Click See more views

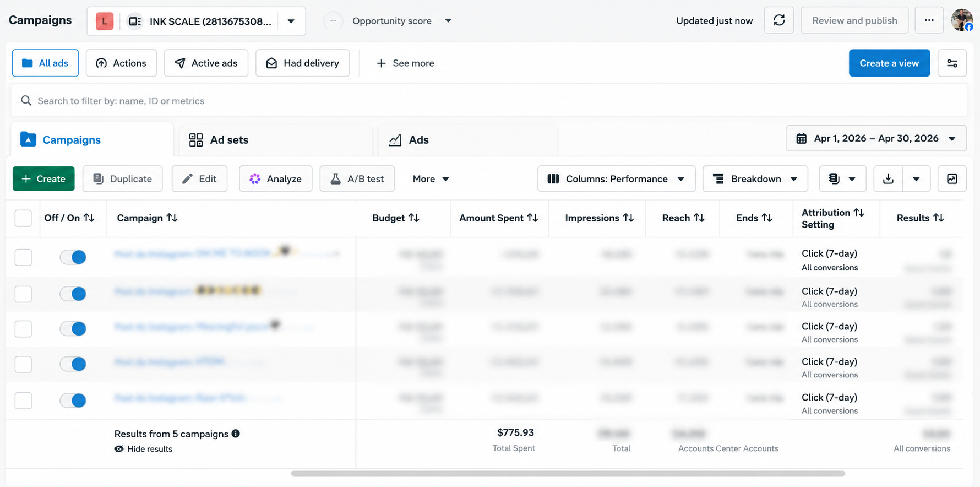tap(405, 63)
